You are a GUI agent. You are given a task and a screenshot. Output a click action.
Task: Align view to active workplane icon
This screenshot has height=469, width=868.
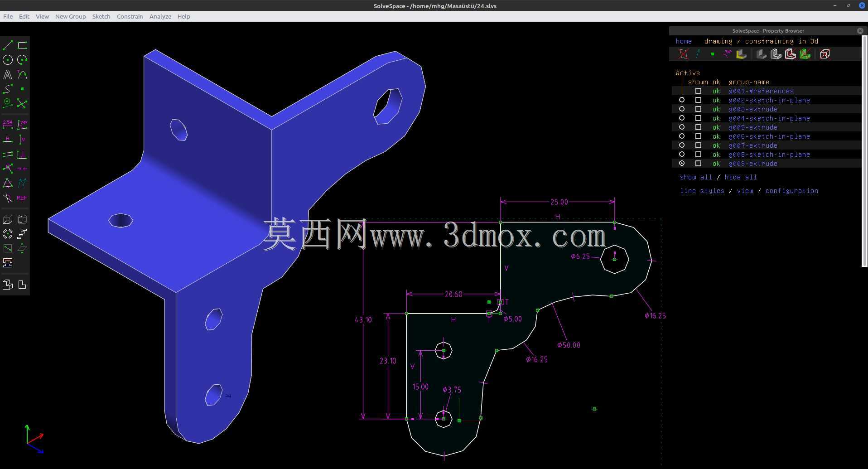(x=22, y=285)
